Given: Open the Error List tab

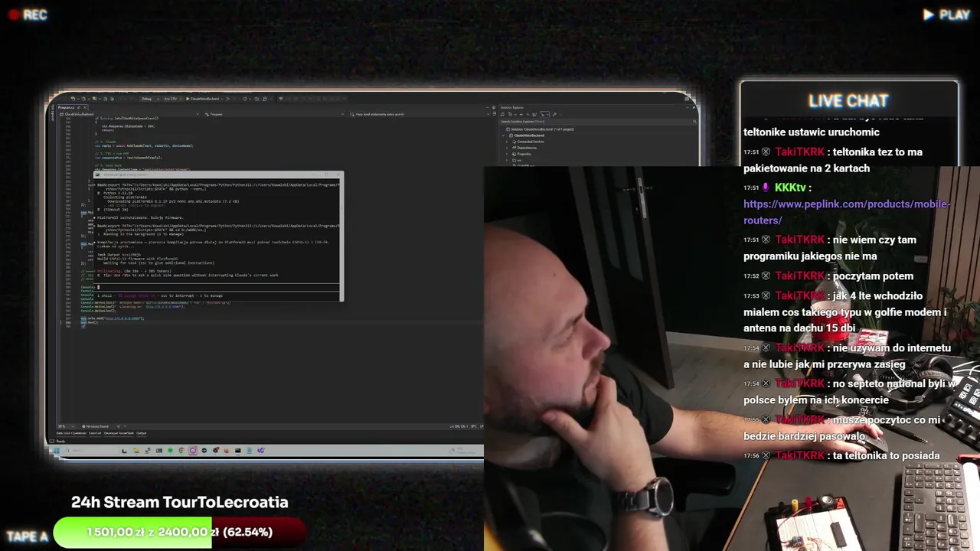Looking at the screenshot, I should coord(95,433).
